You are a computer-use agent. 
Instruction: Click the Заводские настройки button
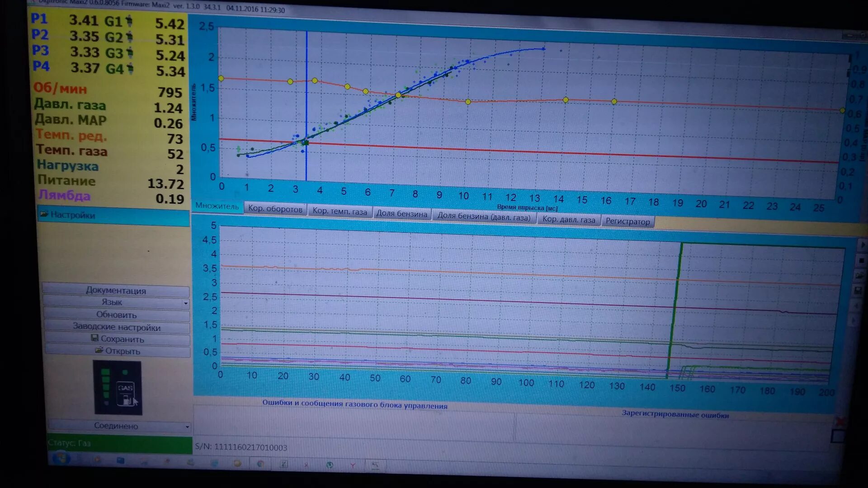[117, 327]
